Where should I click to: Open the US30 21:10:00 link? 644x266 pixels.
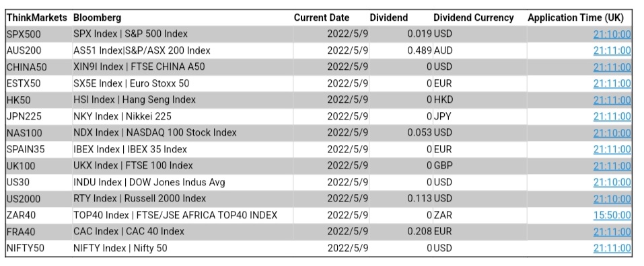[x=612, y=182]
